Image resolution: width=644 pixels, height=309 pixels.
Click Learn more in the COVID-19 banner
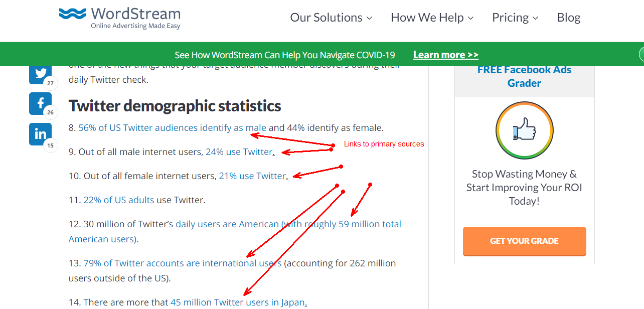pos(445,55)
